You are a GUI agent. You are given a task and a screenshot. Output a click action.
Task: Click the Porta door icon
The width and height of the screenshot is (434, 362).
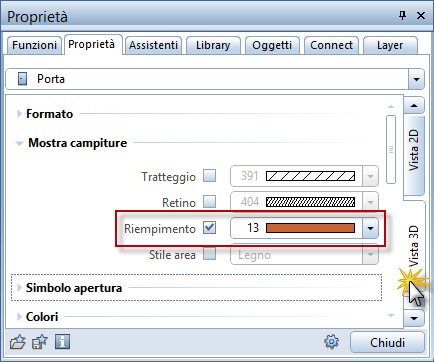[x=22, y=79]
